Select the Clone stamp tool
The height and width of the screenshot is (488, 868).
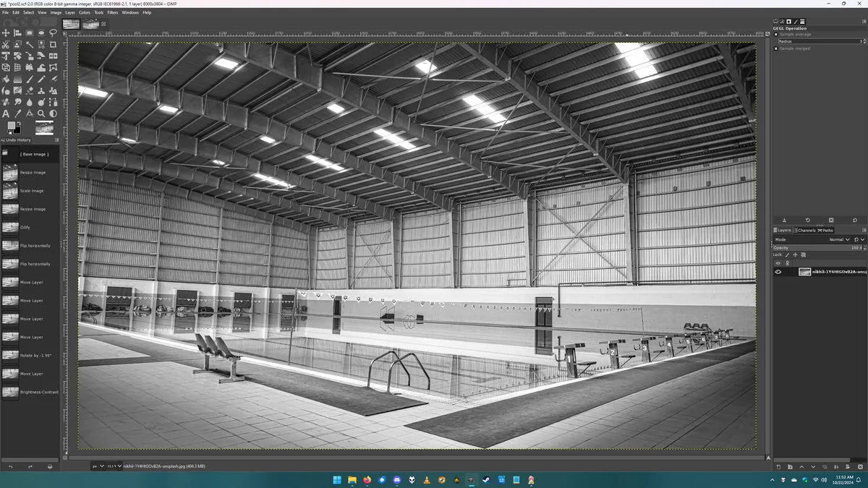coord(41,90)
